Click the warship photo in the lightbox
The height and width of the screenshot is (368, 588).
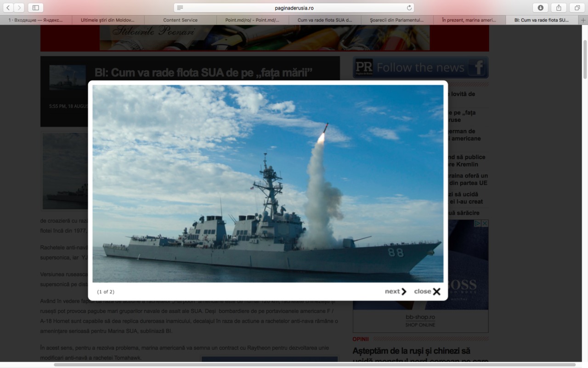268,184
